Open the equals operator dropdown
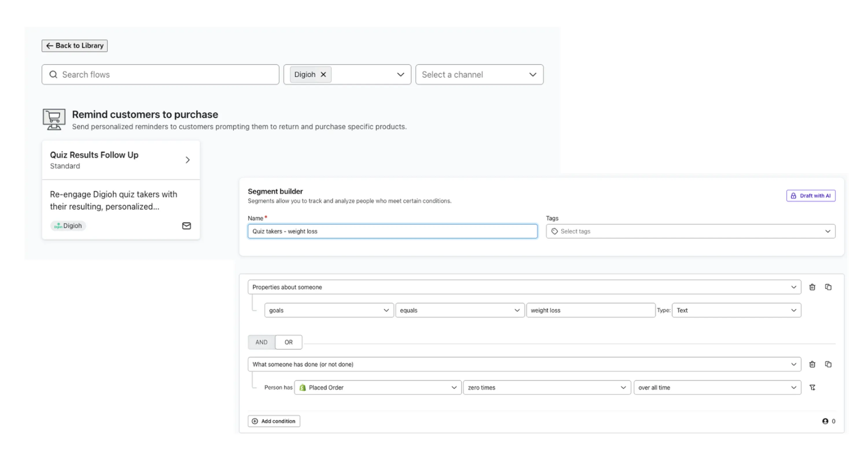868x463 pixels. click(460, 310)
